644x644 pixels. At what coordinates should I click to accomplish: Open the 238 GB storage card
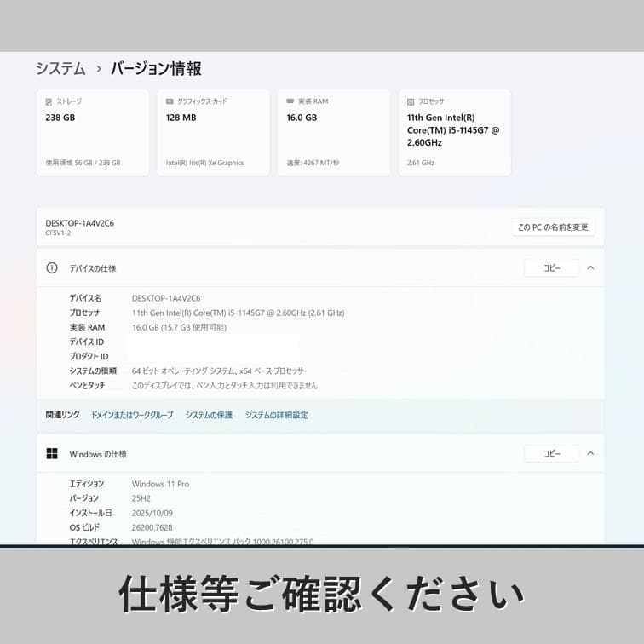92,133
